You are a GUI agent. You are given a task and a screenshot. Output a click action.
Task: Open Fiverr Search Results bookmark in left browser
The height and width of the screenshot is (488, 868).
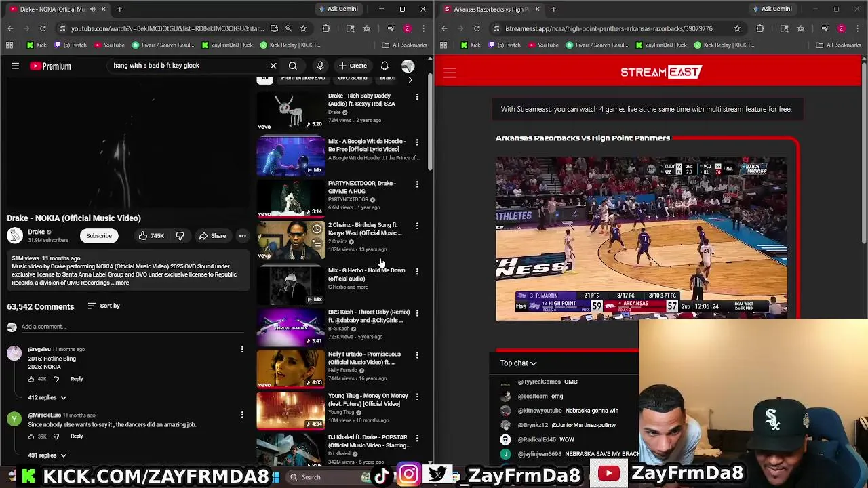[x=163, y=45]
